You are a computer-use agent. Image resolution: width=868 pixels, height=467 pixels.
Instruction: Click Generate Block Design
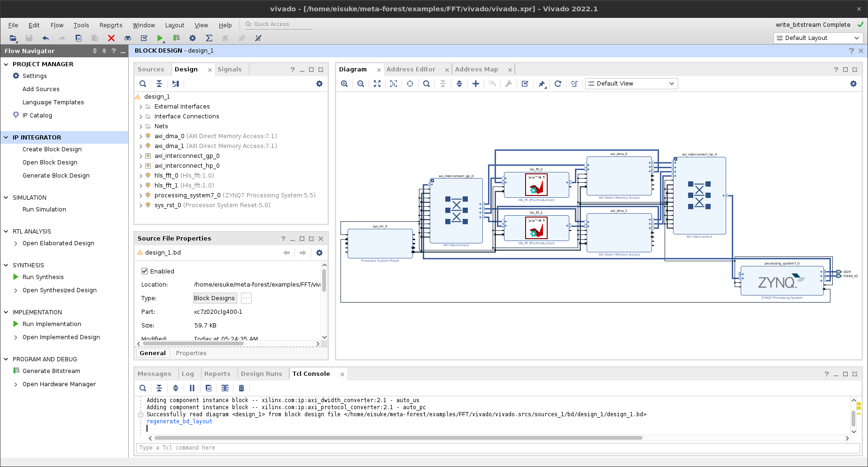[56, 176]
